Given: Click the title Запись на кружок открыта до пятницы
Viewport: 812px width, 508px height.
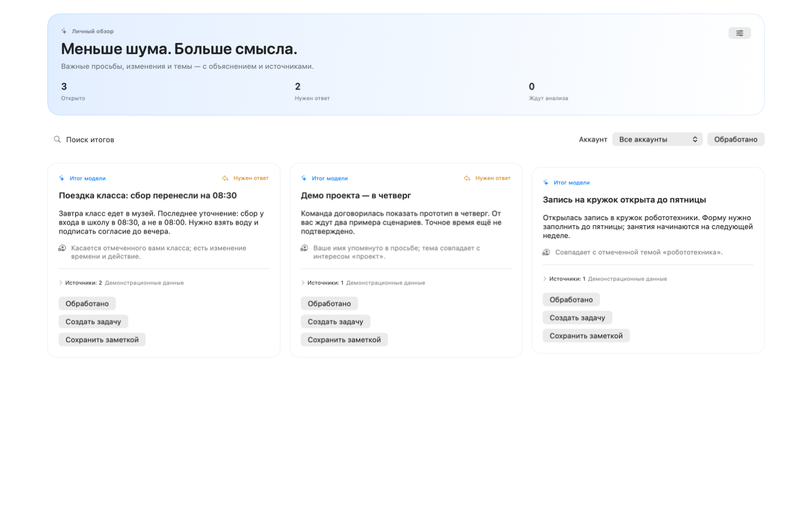Looking at the screenshot, I should point(624,200).
